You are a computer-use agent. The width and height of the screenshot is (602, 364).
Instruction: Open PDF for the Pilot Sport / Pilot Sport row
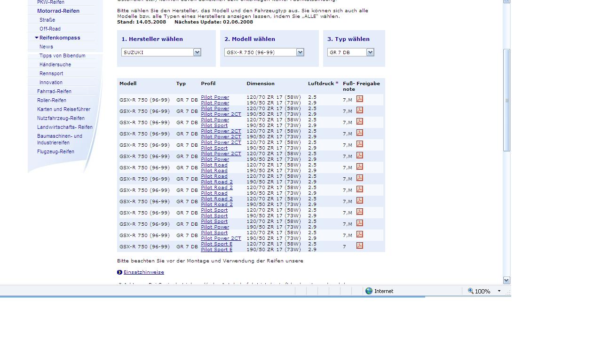point(359,212)
